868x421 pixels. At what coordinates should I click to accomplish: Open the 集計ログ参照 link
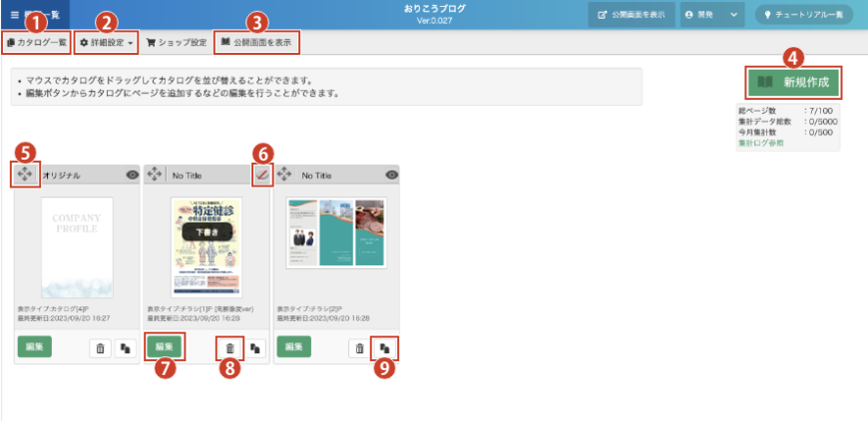[760, 144]
